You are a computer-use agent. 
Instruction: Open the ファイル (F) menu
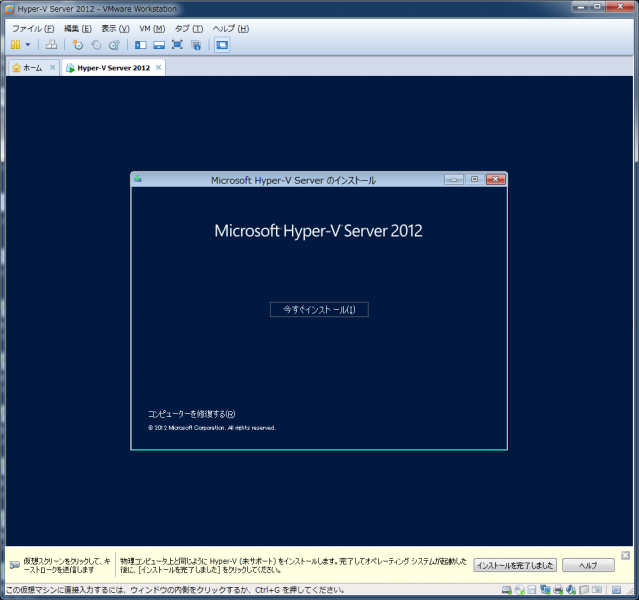coord(33,29)
